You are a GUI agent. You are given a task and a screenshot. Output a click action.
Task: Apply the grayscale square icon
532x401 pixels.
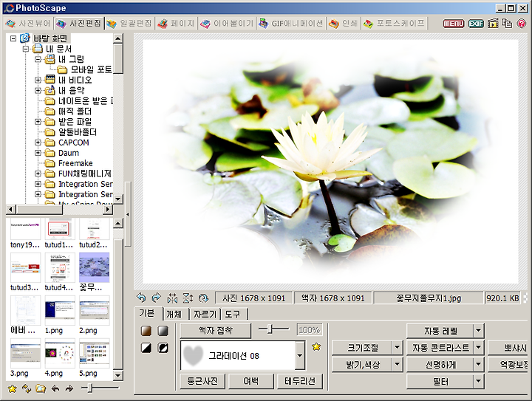pos(163,331)
